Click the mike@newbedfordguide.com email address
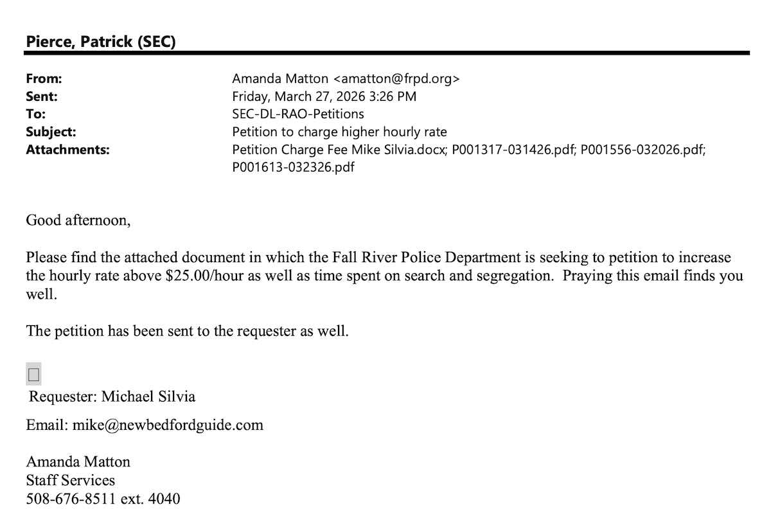This screenshot has height=532, width=771. pyautogui.click(x=168, y=425)
